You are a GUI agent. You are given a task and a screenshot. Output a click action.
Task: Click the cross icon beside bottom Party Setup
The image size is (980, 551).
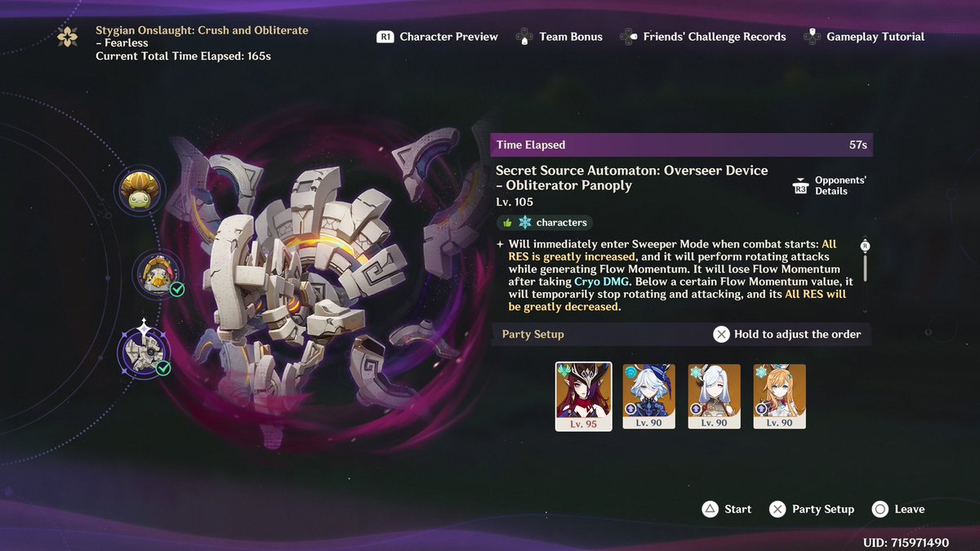[x=777, y=509]
